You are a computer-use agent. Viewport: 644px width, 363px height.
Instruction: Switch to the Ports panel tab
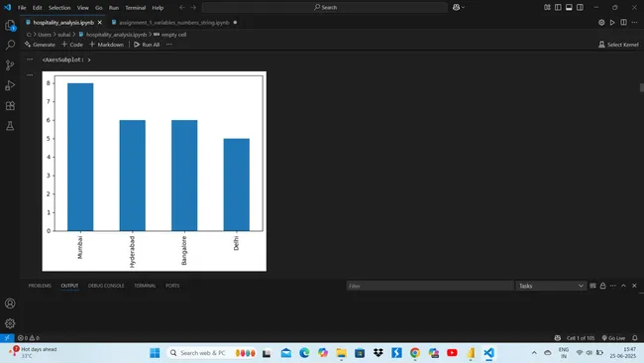pos(172,286)
